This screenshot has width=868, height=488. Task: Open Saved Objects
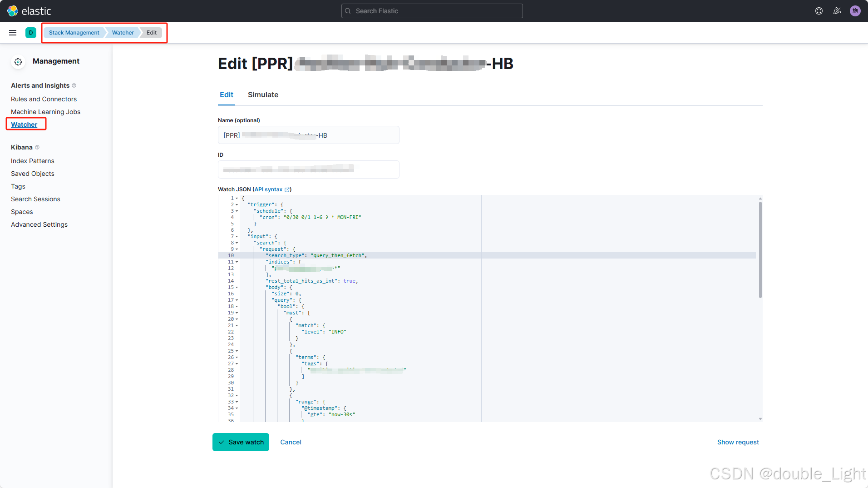[x=33, y=174]
